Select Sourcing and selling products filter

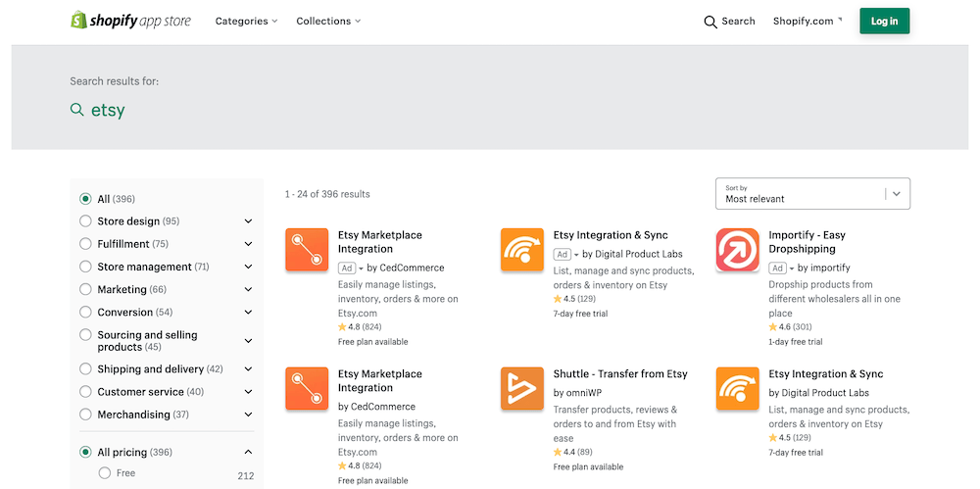(85, 334)
